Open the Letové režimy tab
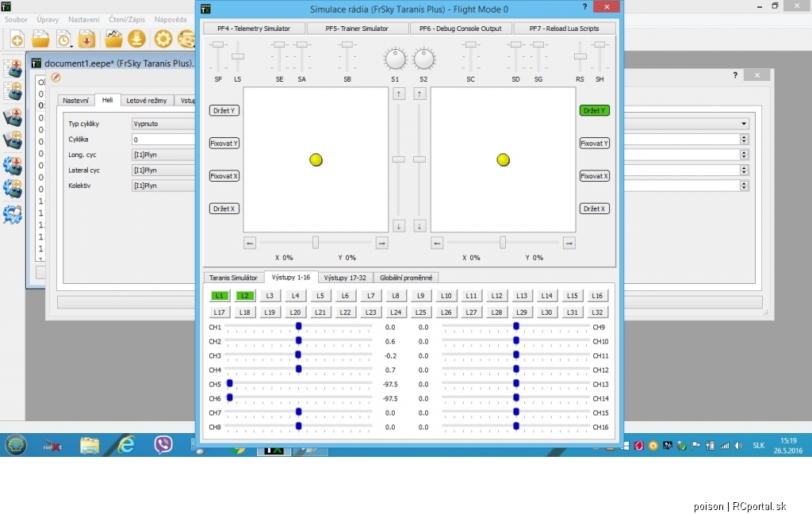Screen dimensions: 812x514 147,101
